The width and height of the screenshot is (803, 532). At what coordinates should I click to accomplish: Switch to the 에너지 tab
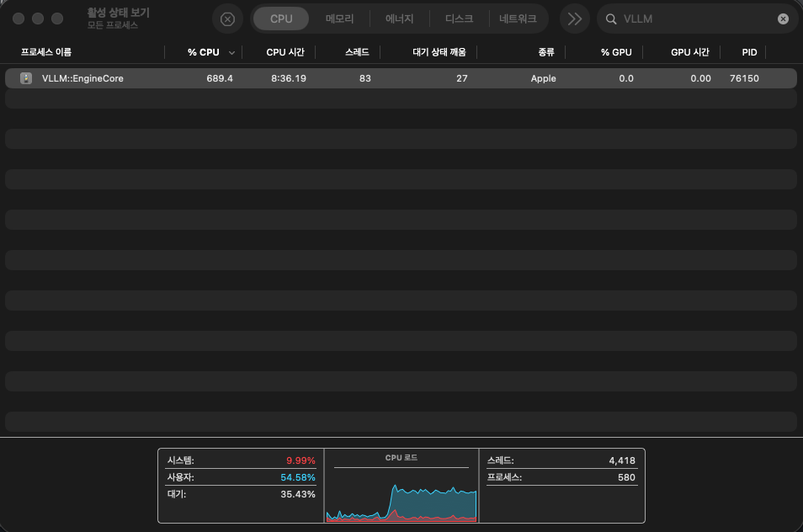[400, 19]
